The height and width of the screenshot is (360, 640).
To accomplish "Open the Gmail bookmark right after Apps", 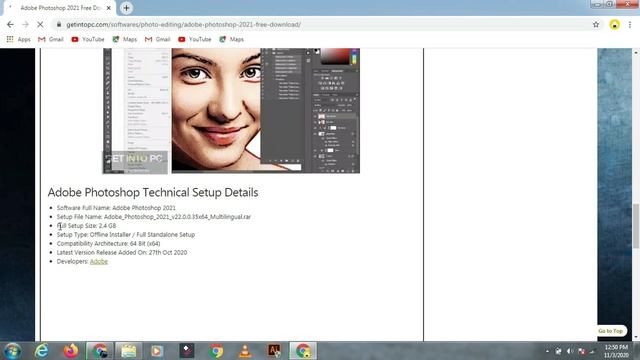I will (51, 39).
